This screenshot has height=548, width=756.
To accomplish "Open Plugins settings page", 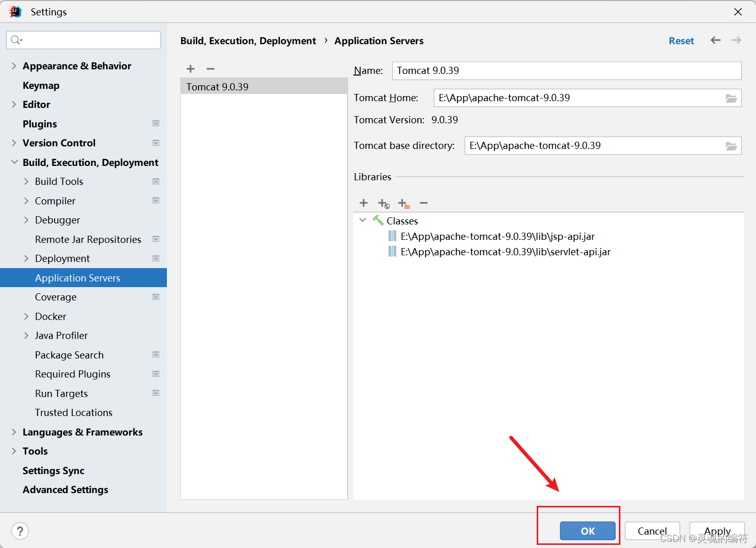I will click(x=40, y=124).
